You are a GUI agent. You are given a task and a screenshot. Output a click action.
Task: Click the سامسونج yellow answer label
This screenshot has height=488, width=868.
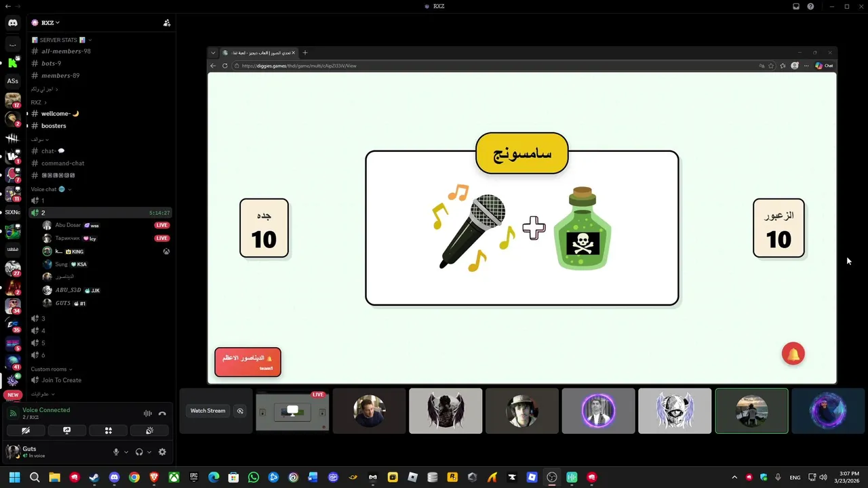[x=522, y=153]
